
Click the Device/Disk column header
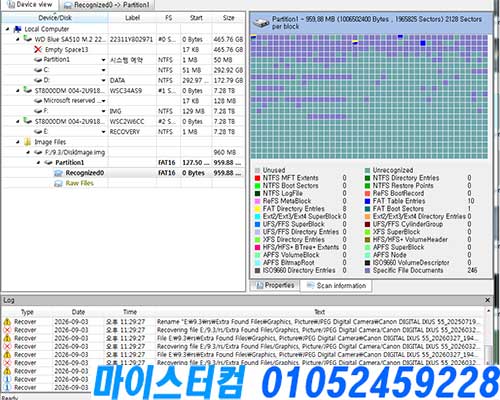click(x=55, y=18)
